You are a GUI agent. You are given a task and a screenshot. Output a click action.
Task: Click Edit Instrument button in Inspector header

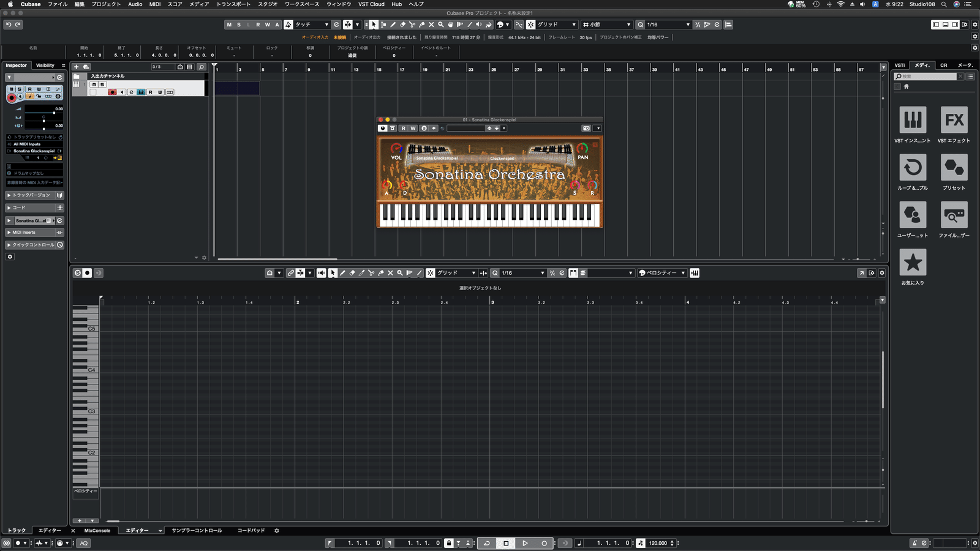tap(59, 78)
